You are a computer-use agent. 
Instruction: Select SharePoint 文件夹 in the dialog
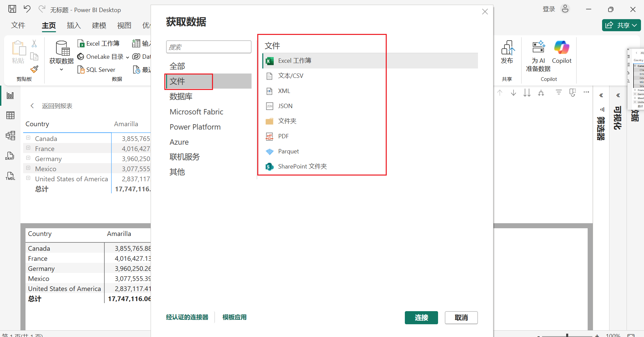tap(370, 166)
